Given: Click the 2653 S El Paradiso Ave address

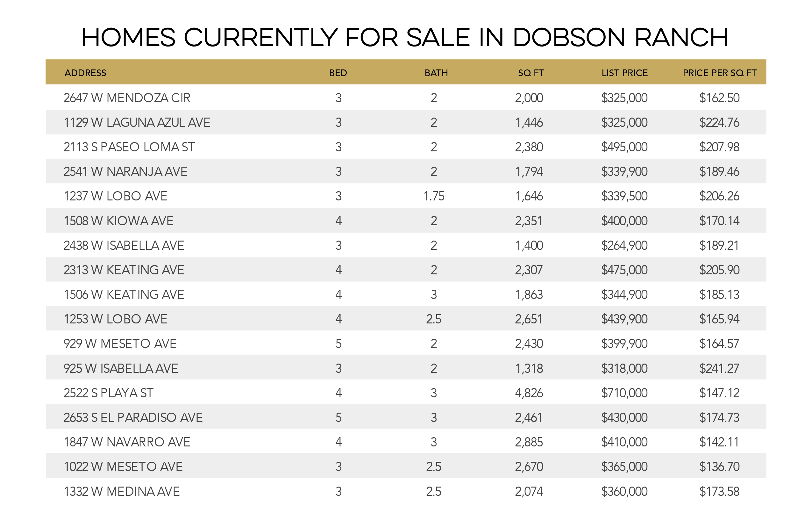Looking at the screenshot, I should point(133,417).
